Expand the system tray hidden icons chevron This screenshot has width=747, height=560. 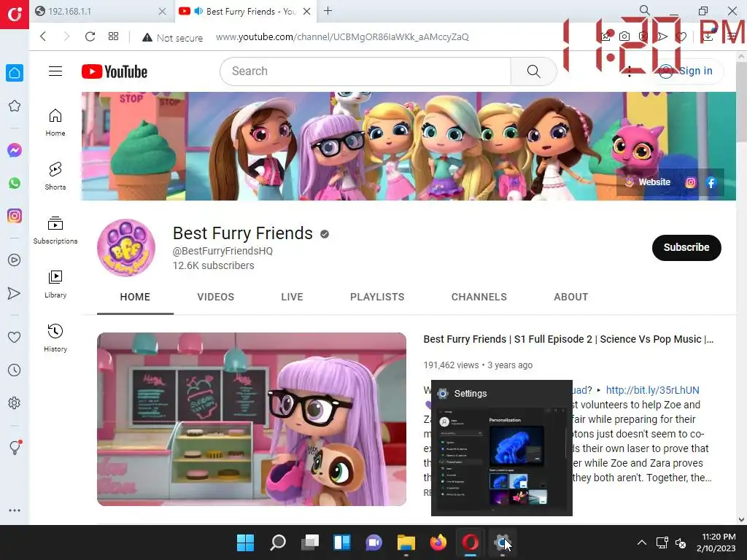[x=642, y=542]
